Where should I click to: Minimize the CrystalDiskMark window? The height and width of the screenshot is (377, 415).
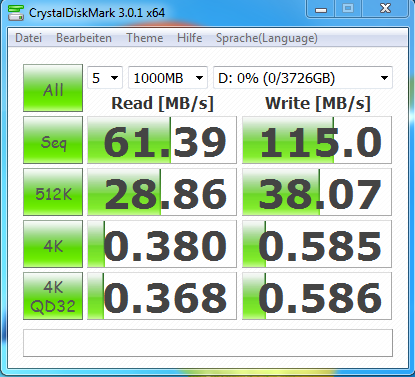[321, 9]
